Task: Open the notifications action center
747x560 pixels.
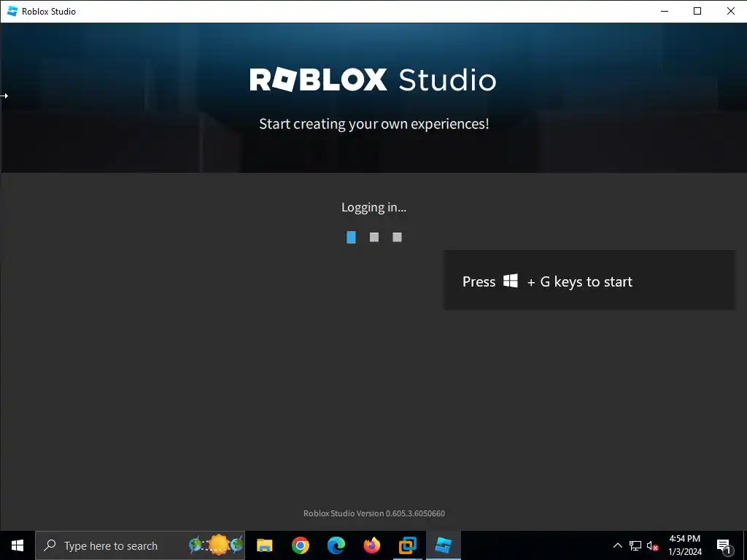Action: tap(724, 545)
